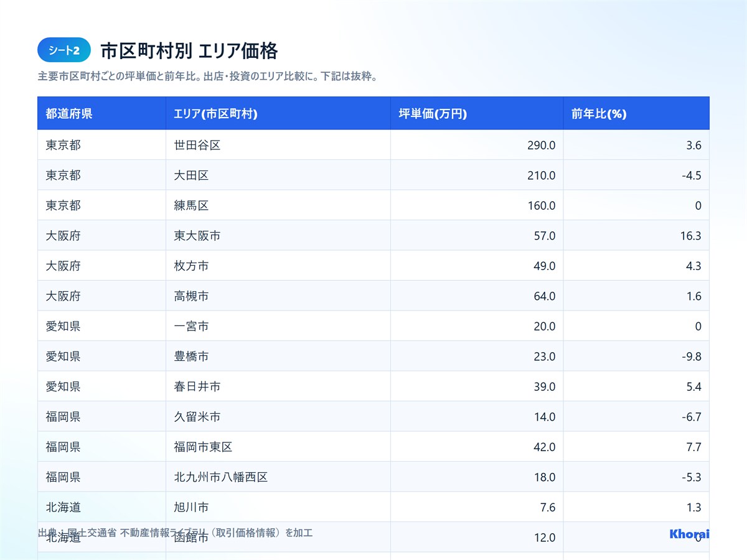Click the 前年比(%) column header
Image resolution: width=747 pixels, height=560 pixels.
pyautogui.click(x=637, y=113)
